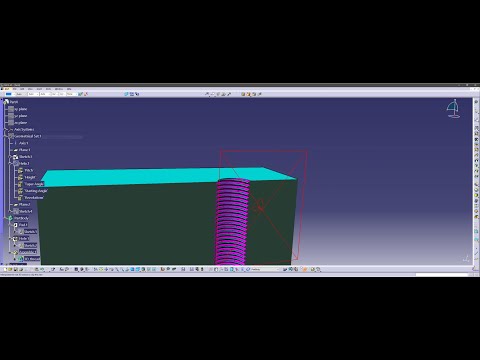Click the 3D compass in the viewport
The image size is (480, 360).
(453, 109)
